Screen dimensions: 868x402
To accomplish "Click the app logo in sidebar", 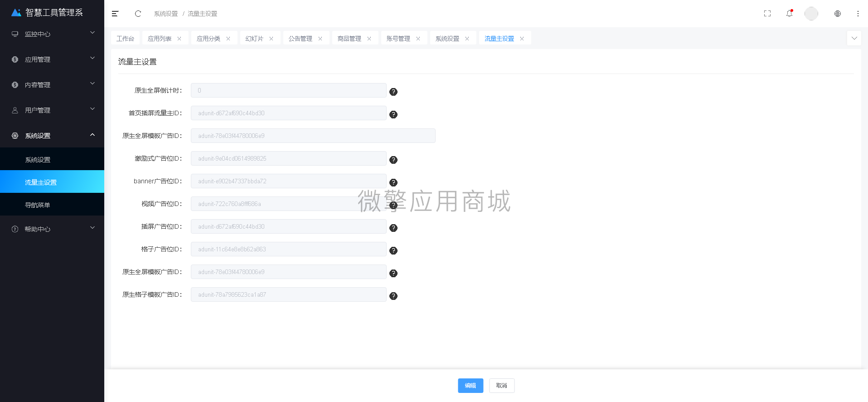I will [16, 12].
